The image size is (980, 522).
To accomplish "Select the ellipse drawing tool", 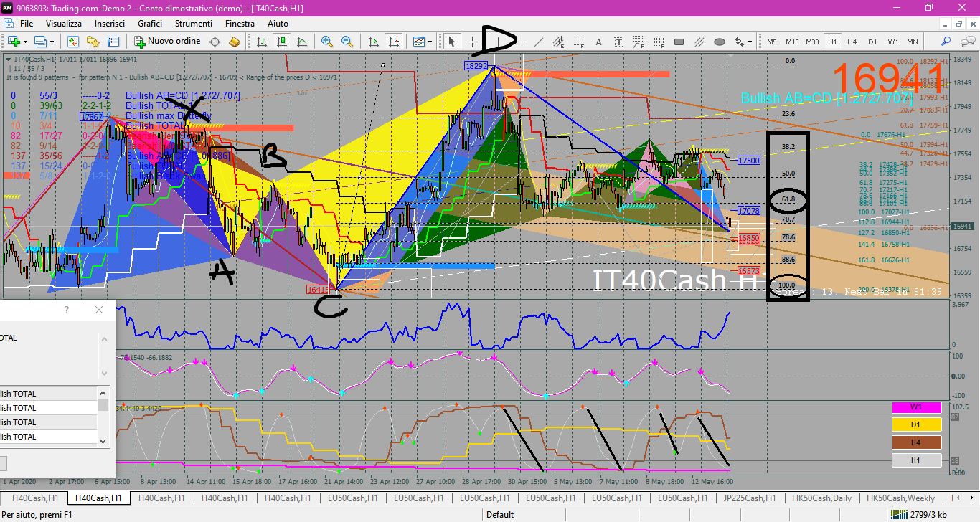I will (x=720, y=42).
